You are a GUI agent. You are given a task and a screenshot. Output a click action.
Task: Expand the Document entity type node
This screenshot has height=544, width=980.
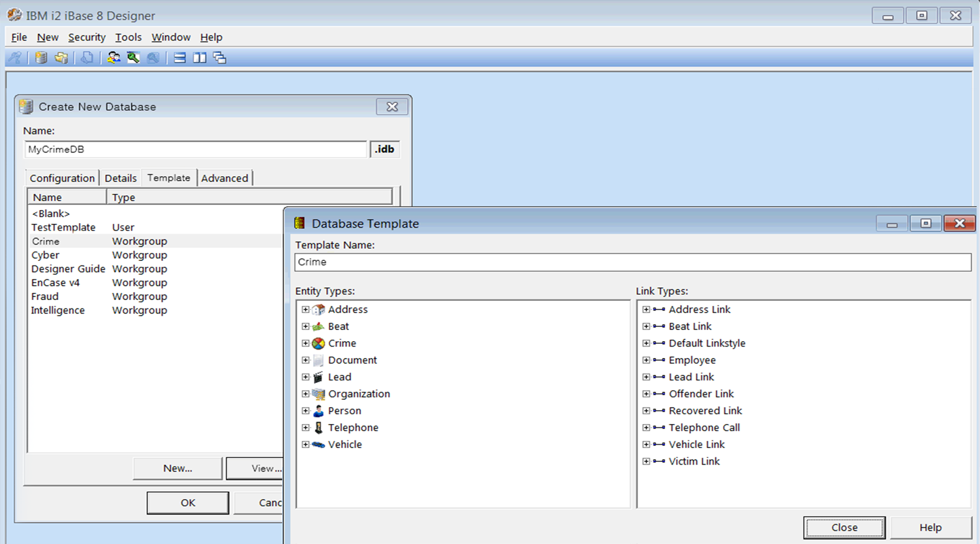tap(305, 360)
